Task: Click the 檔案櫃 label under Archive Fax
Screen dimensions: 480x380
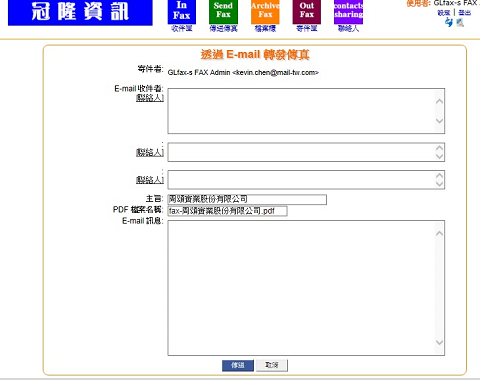Action: coord(265,29)
